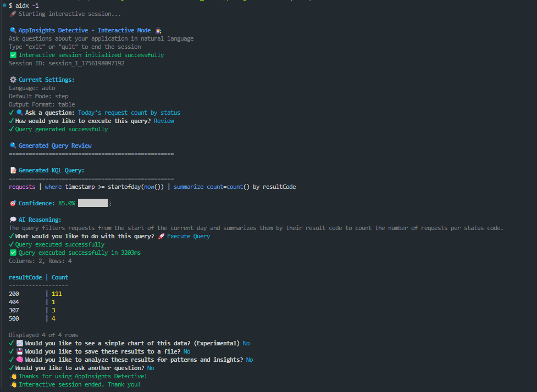
Task: Click the AI reasoning explanation sentence
Action: point(256,228)
